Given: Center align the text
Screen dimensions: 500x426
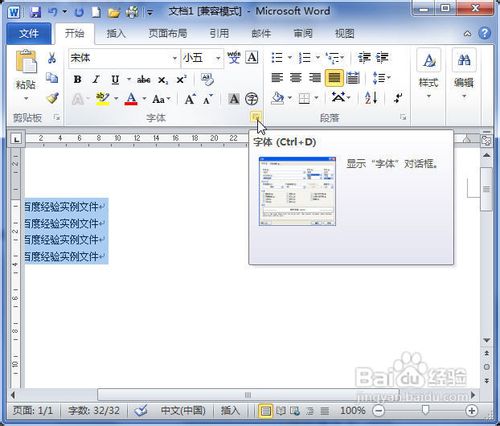Looking at the screenshot, I should click(296, 78).
